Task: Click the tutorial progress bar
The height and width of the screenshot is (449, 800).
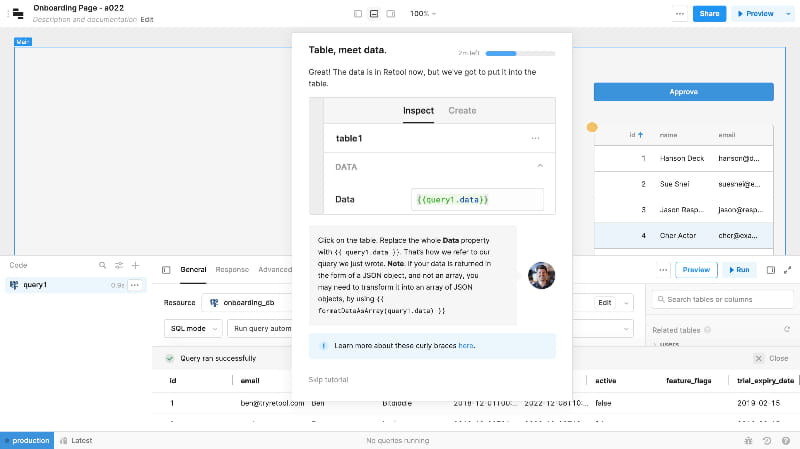Action: (520, 53)
